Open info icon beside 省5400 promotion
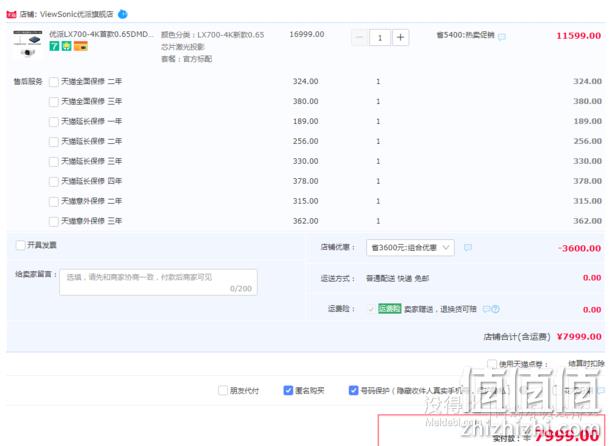Screen dimensions: 610x446 pos(502,37)
